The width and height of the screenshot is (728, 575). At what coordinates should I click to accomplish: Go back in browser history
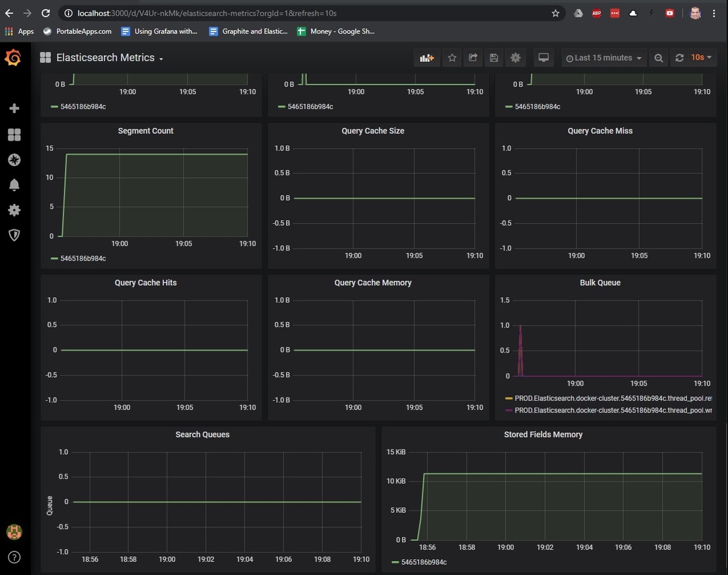(x=8, y=13)
